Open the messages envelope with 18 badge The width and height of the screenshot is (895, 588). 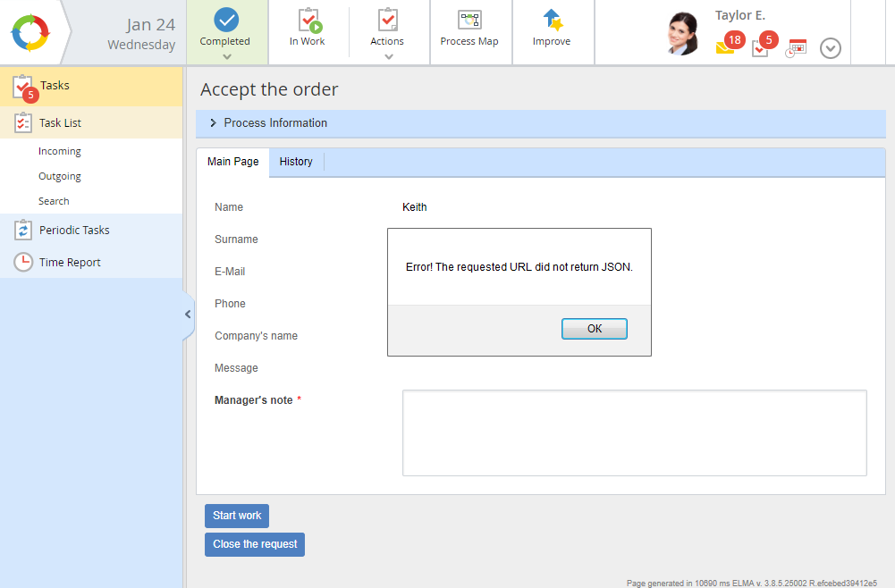pos(726,46)
